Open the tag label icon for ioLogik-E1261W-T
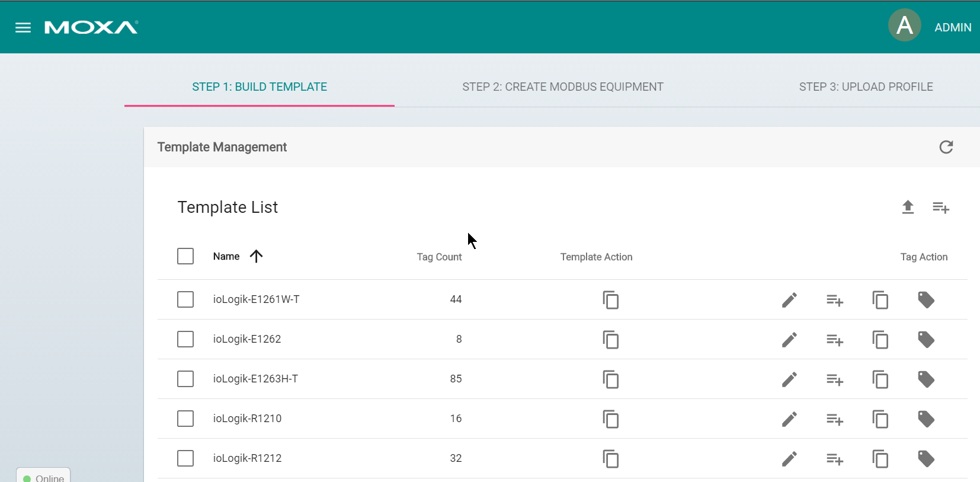 (x=926, y=300)
